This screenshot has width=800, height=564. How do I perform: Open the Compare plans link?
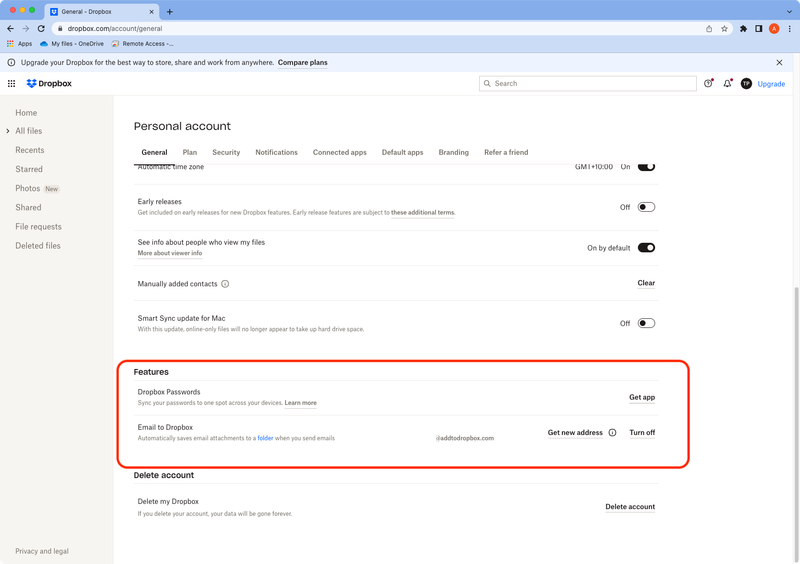pos(302,62)
